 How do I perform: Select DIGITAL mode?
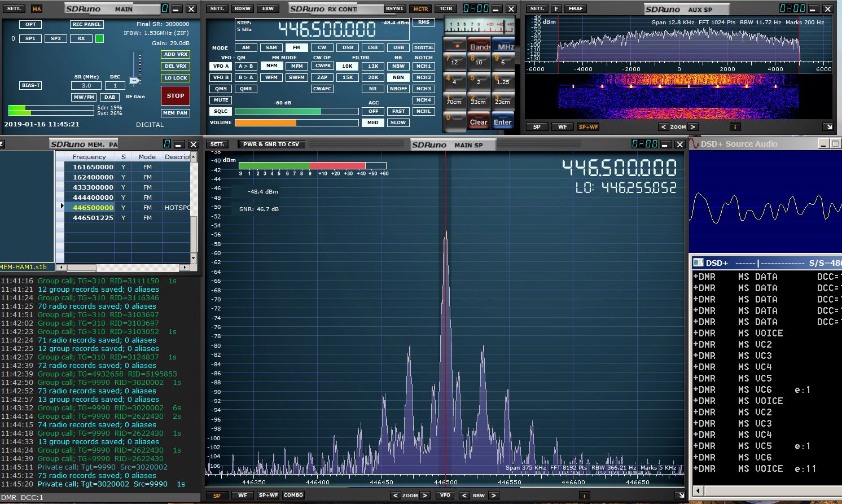424,47
